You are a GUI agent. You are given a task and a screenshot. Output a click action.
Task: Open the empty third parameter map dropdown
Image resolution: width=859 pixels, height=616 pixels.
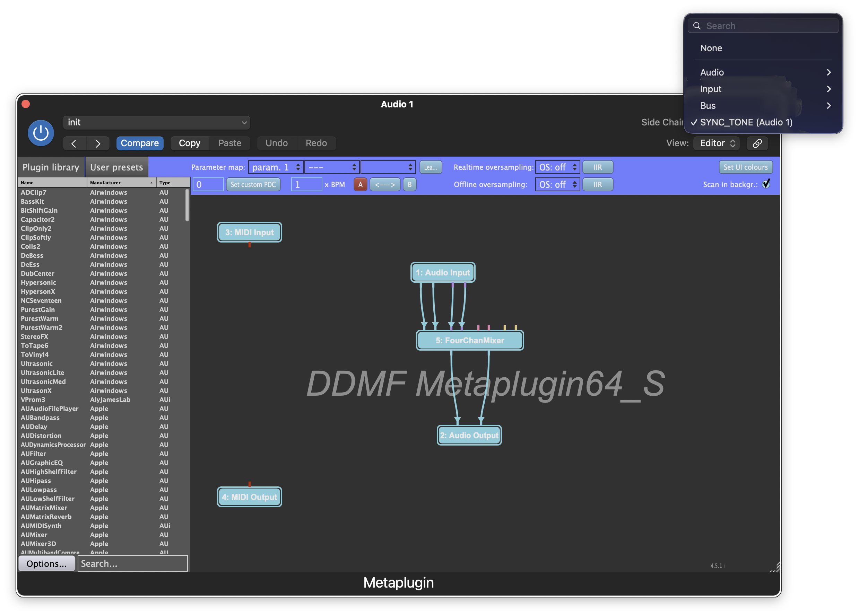(388, 167)
